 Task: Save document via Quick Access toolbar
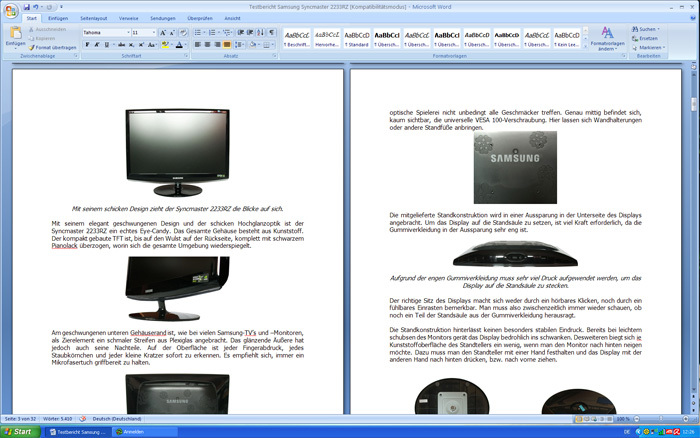point(27,7)
